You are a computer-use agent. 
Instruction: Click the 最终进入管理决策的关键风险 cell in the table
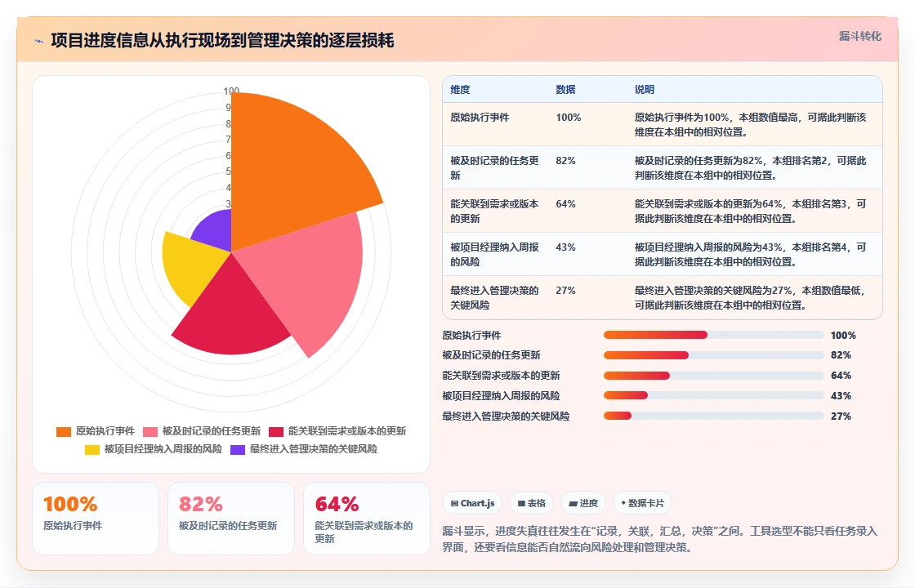point(494,297)
